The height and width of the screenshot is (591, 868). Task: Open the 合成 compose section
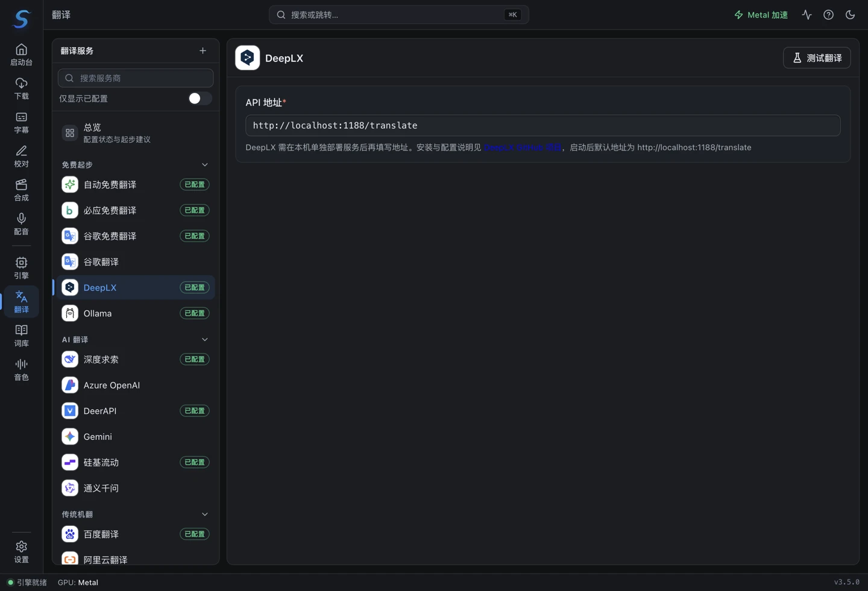pos(22,190)
